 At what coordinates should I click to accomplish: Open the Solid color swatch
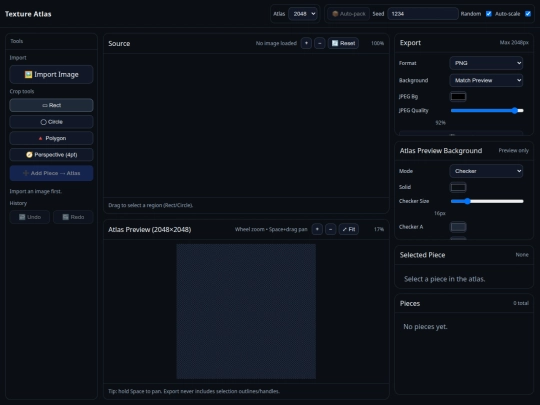[x=458, y=187]
